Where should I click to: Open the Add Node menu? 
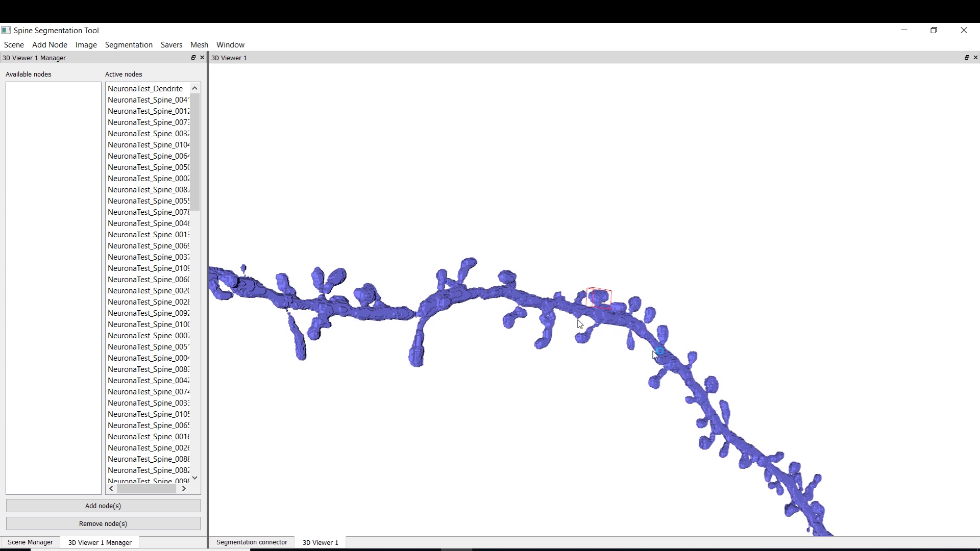(50, 45)
